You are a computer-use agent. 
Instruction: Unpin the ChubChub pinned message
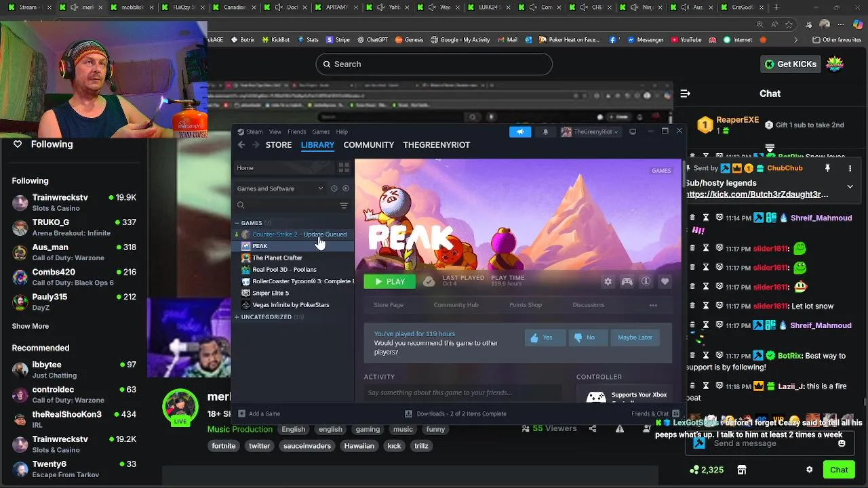[x=827, y=168]
